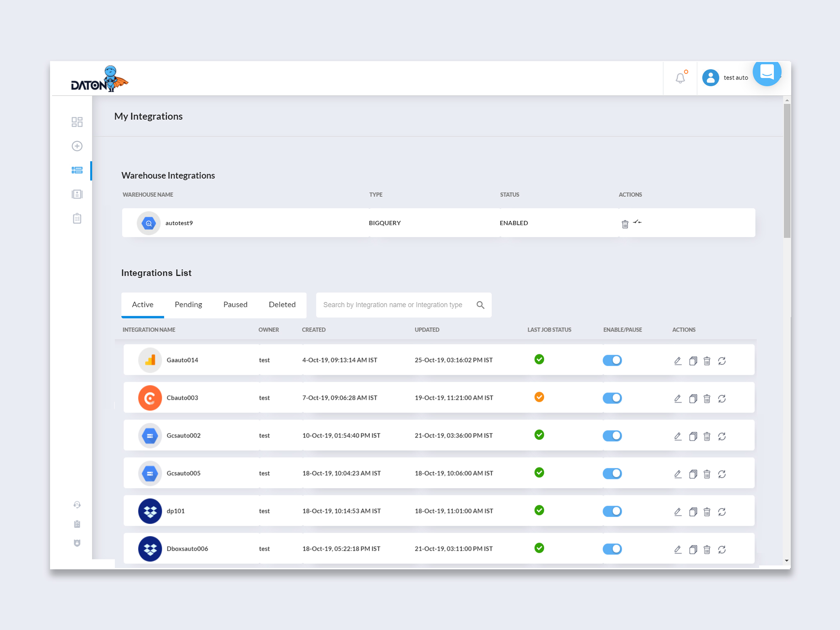Delete the autotest9 warehouse with trash icon
Viewport: 840px width, 630px height.
click(625, 224)
